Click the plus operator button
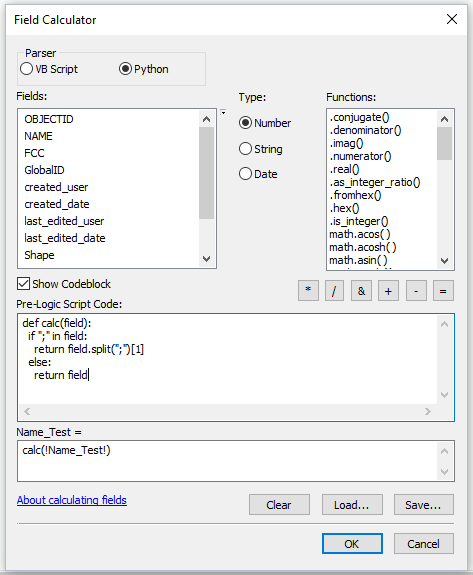473x575 pixels. (x=388, y=290)
